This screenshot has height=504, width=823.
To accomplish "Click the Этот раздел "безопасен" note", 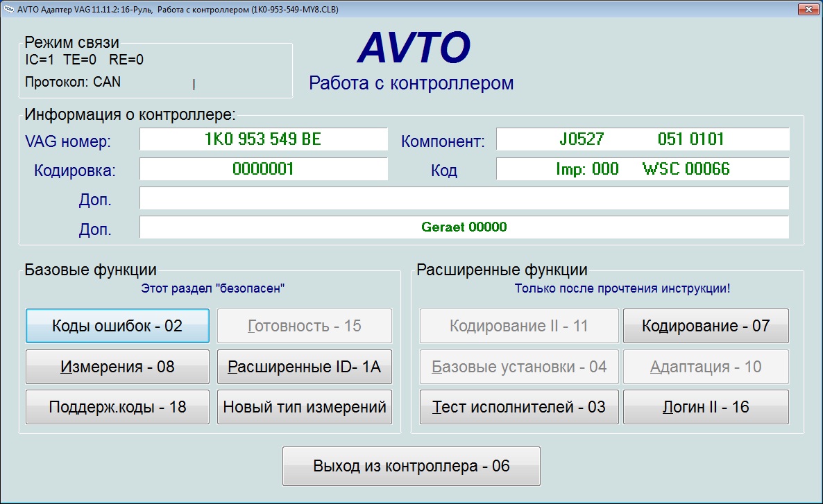I will pyautogui.click(x=212, y=288).
